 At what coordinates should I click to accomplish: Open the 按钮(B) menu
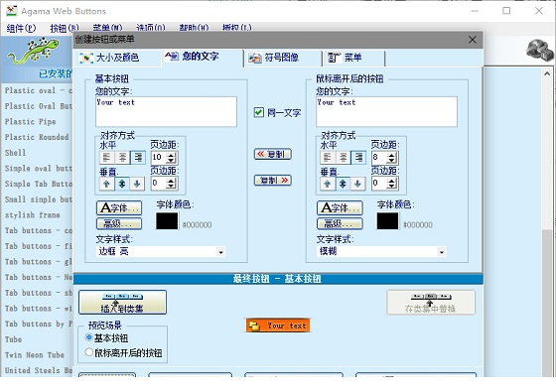coord(65,28)
